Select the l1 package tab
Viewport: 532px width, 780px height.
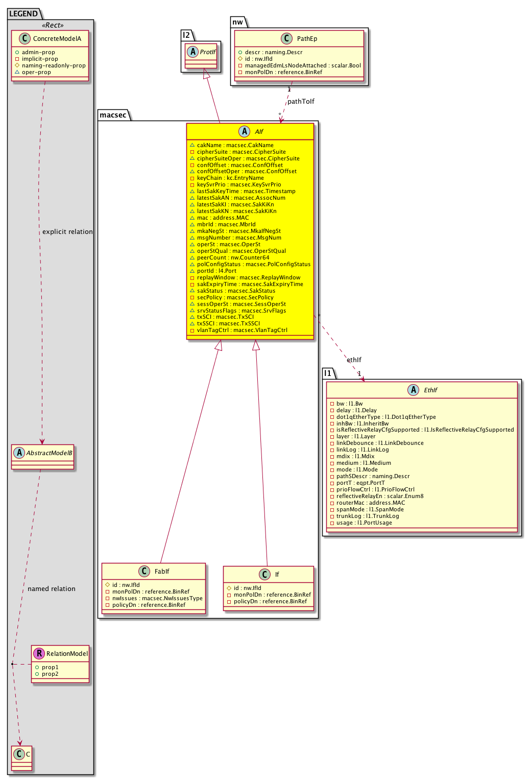coord(328,373)
